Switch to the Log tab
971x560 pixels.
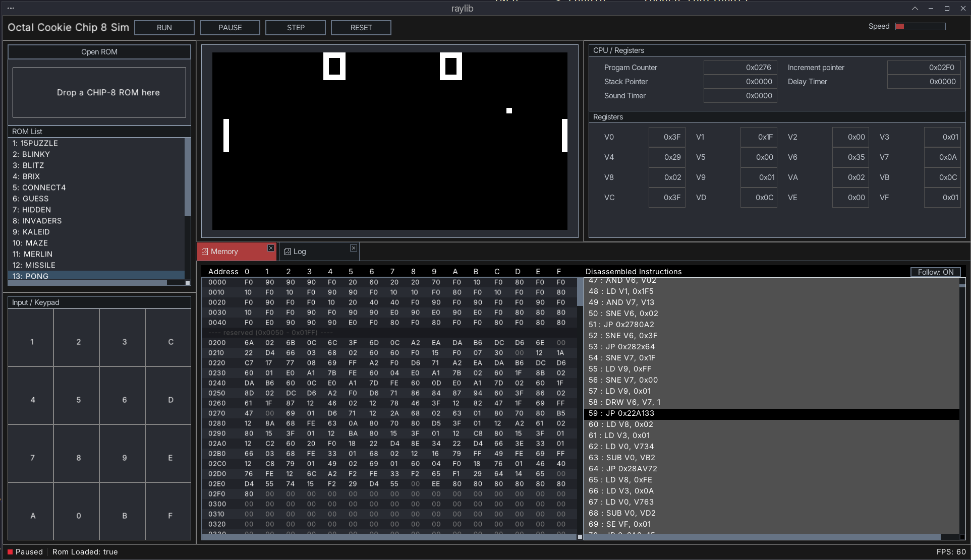tap(319, 252)
